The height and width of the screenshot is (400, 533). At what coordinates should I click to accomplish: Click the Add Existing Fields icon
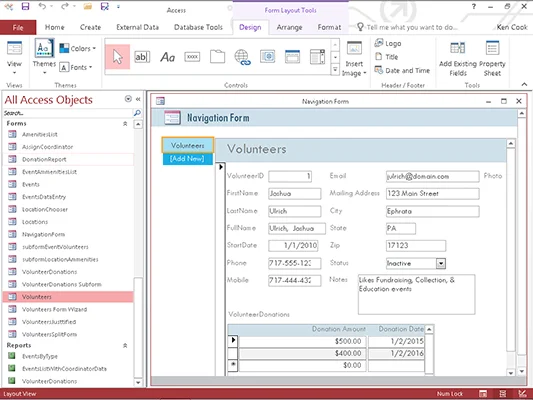click(458, 58)
